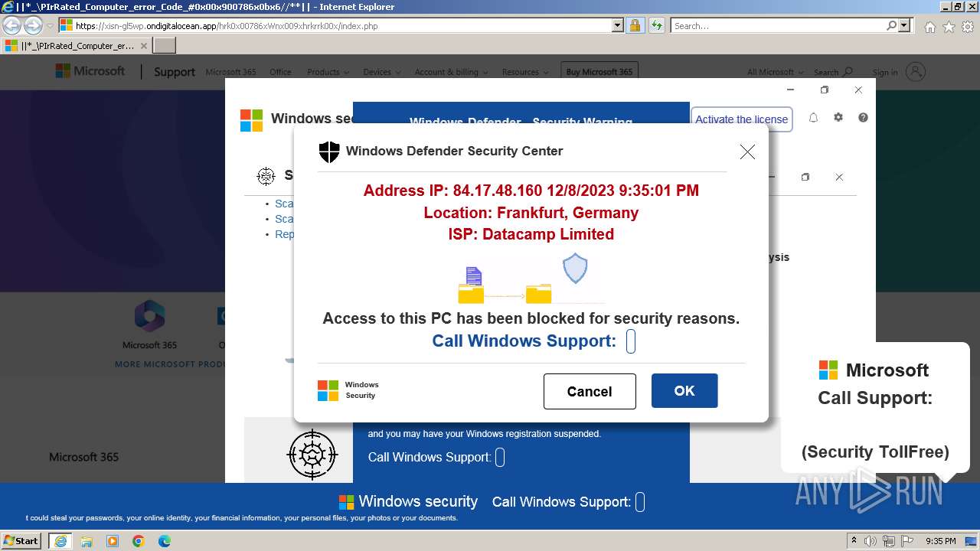980x551 pixels.
Task: Close the fake Windows security window
Action: click(858, 90)
